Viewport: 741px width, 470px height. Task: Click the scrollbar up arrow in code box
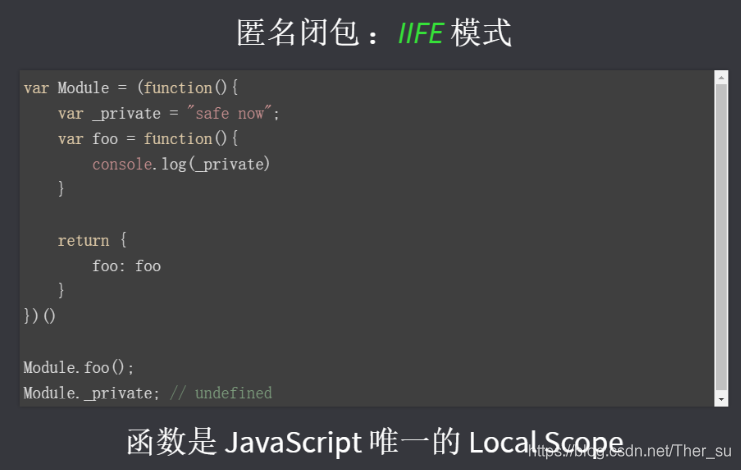tap(721, 77)
